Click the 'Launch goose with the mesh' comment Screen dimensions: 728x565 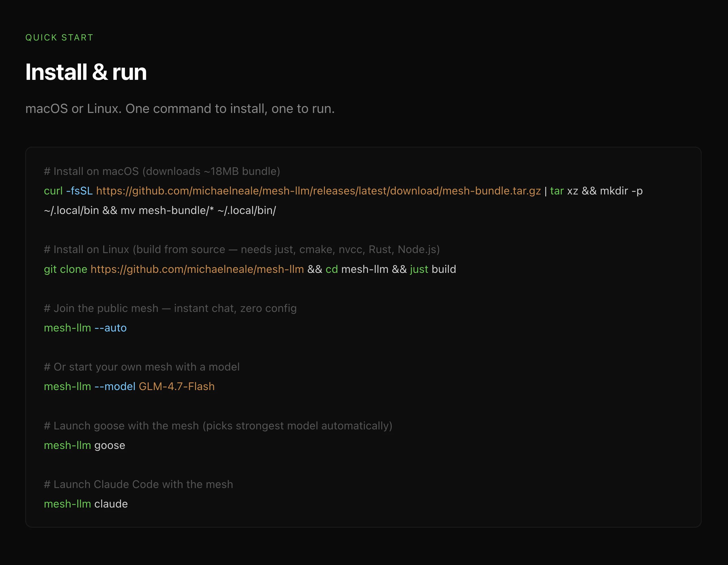click(218, 426)
